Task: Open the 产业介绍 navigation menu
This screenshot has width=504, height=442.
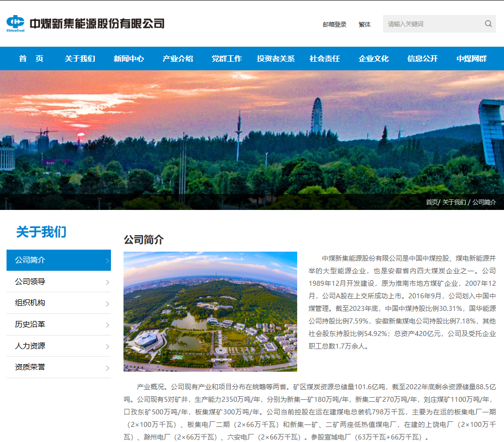Action: [178, 59]
